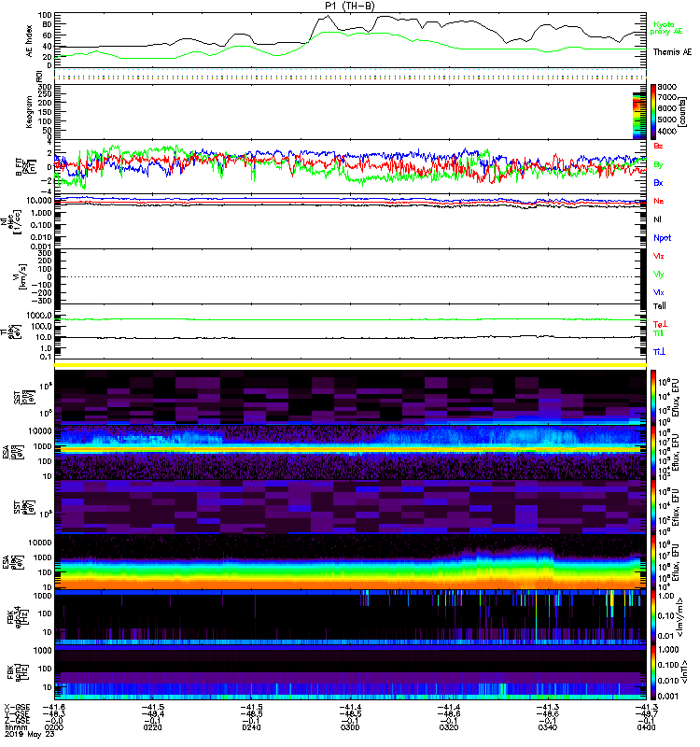
Task: Select the red Te perpendicular legend label
Action: [660, 324]
